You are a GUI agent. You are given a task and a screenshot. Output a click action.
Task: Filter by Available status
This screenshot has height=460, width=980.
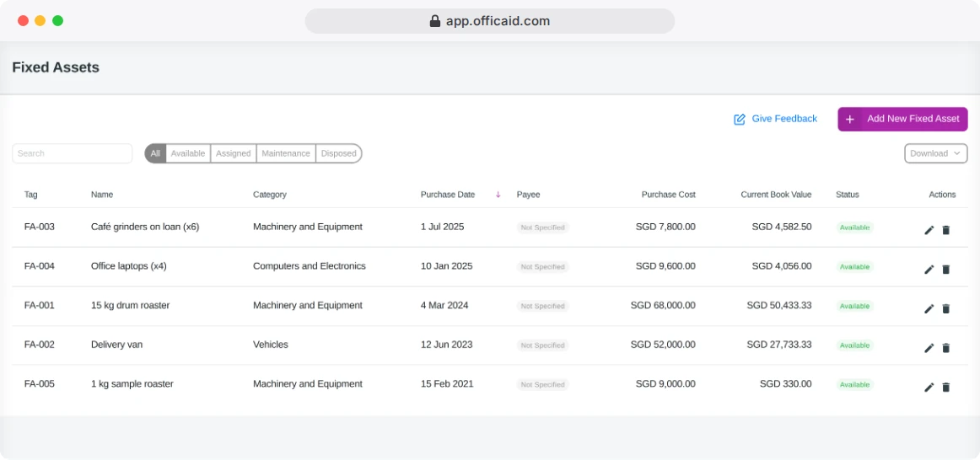coord(188,153)
